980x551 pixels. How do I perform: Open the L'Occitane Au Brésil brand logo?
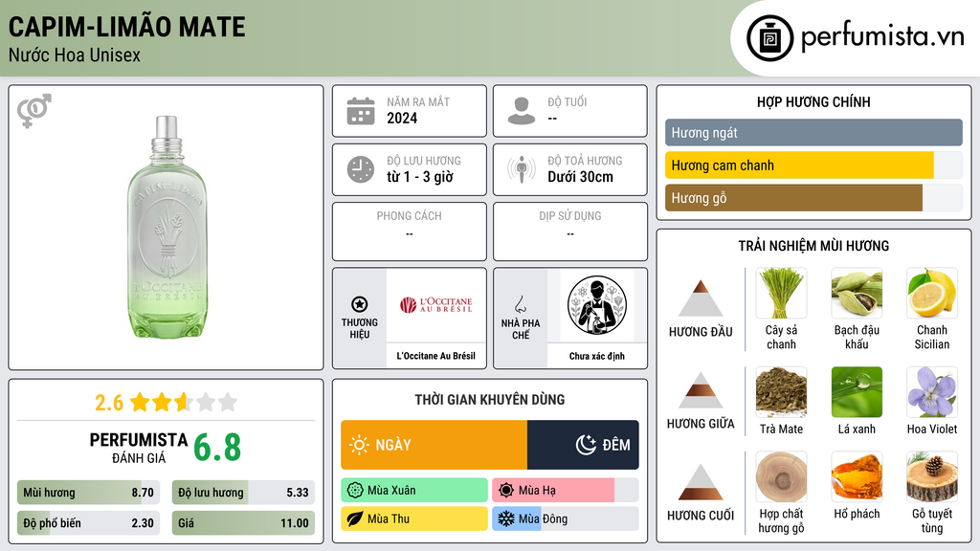coord(436,305)
